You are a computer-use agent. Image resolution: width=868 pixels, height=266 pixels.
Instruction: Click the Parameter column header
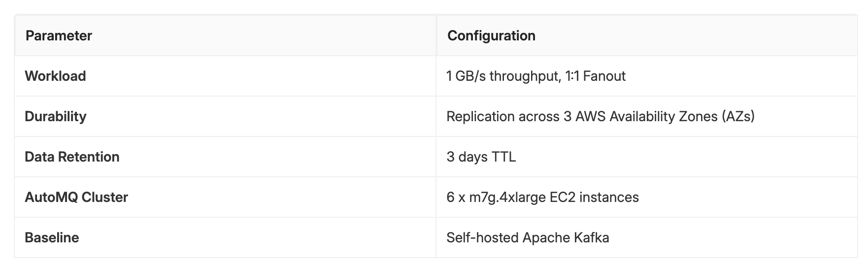click(59, 36)
